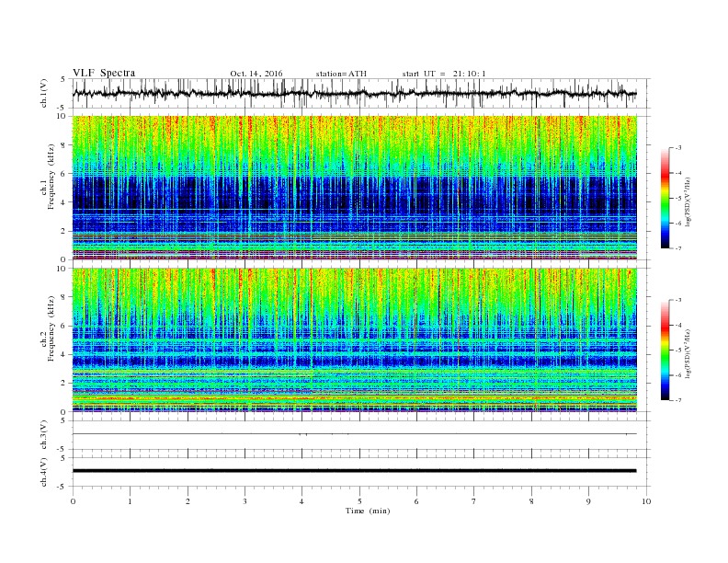Image resolution: width=728 pixels, height=563 pixels.
Task: Click the "2" frequency tick on ch.2 spectrogram
Action: click(x=63, y=384)
